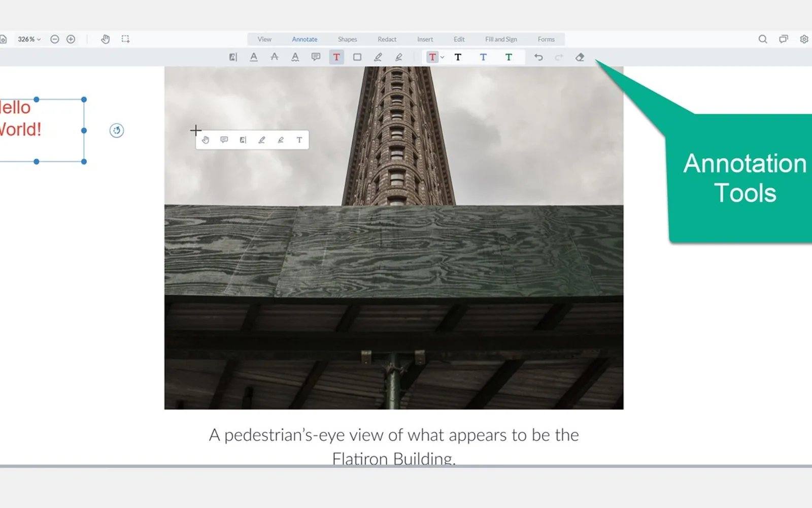Screen dimensions: 812x508
Task: Pick the free text T in the floating popup
Action: (x=299, y=140)
